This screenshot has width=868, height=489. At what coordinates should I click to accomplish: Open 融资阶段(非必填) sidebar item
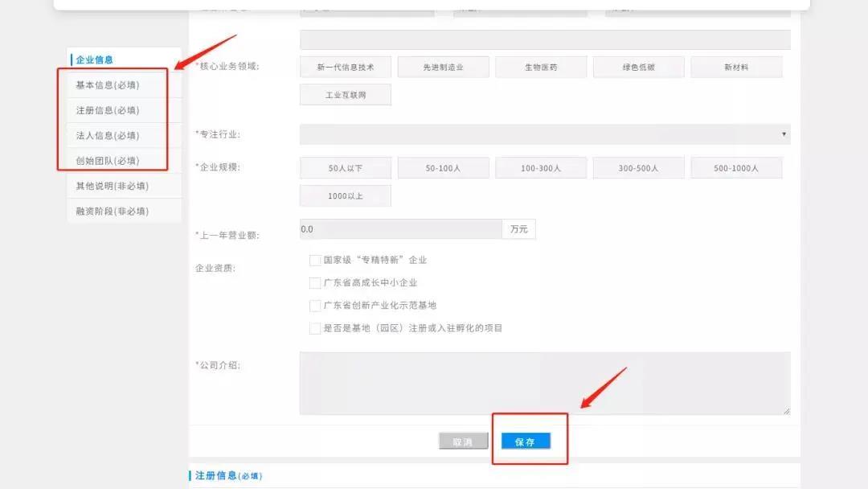click(112, 212)
